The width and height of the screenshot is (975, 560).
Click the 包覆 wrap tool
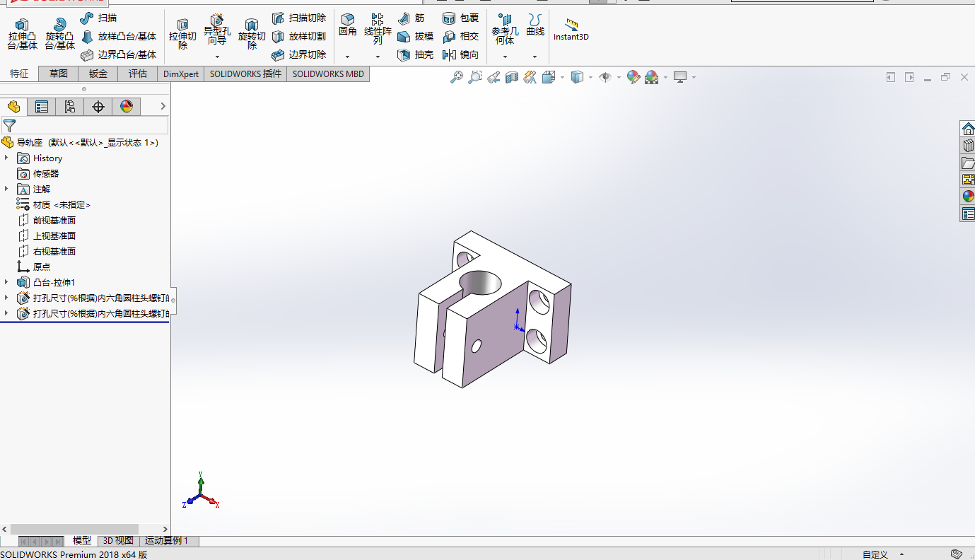click(x=460, y=18)
